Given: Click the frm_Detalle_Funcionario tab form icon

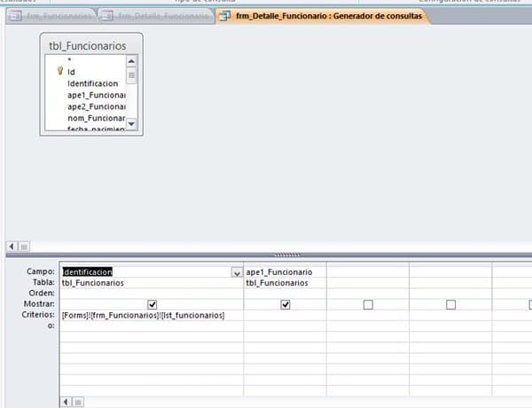Looking at the screenshot, I should click(107, 16).
